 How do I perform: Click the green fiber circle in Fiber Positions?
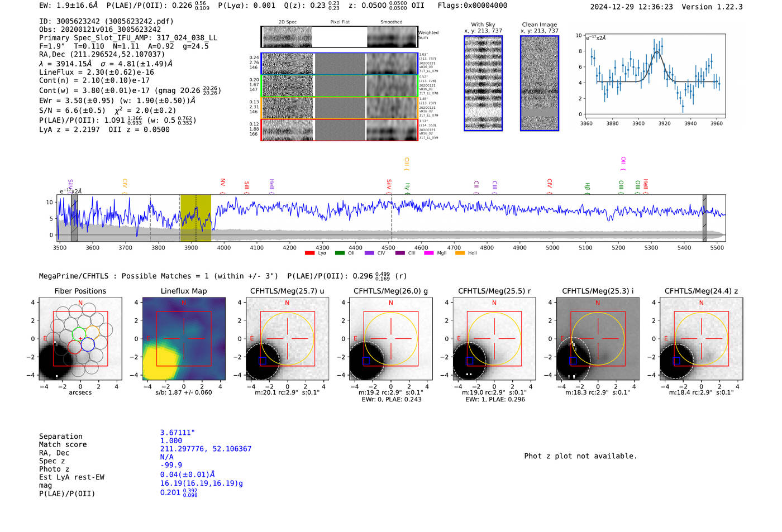(79, 334)
